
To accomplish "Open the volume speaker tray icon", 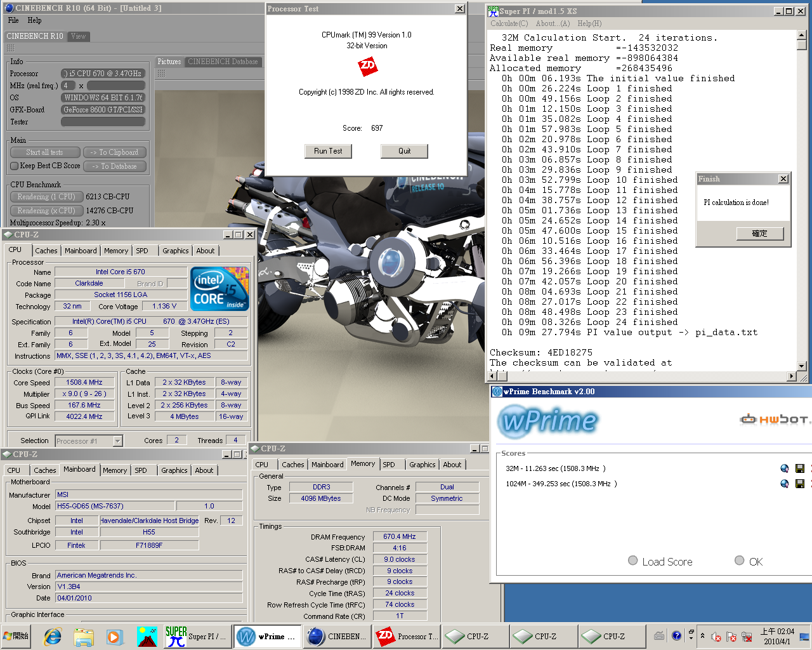I will [716, 637].
